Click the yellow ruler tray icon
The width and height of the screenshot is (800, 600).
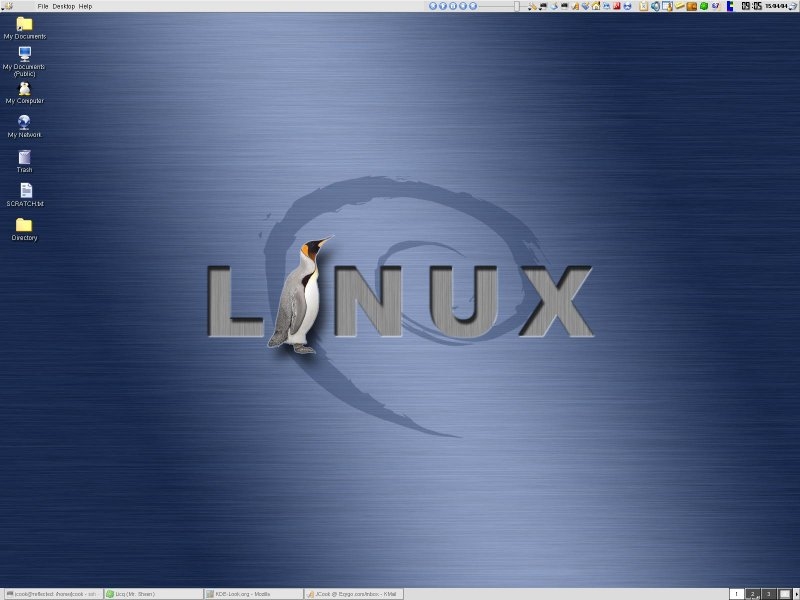click(680, 6)
